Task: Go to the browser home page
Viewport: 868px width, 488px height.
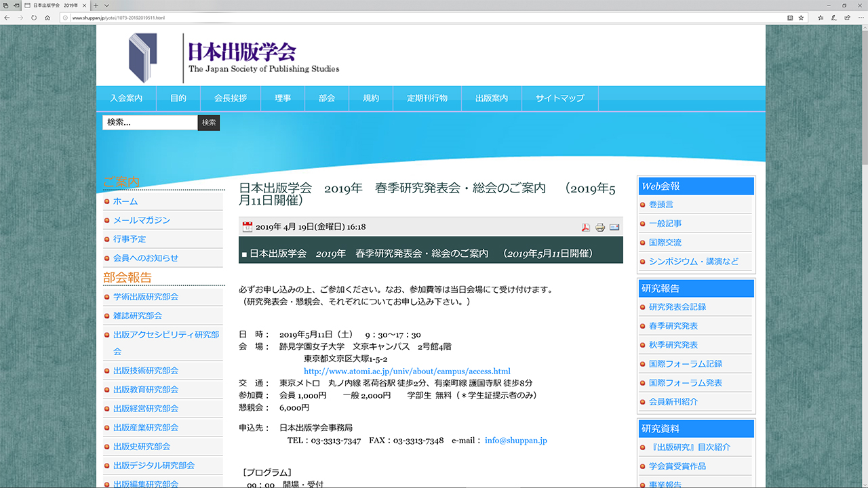Action: point(47,18)
